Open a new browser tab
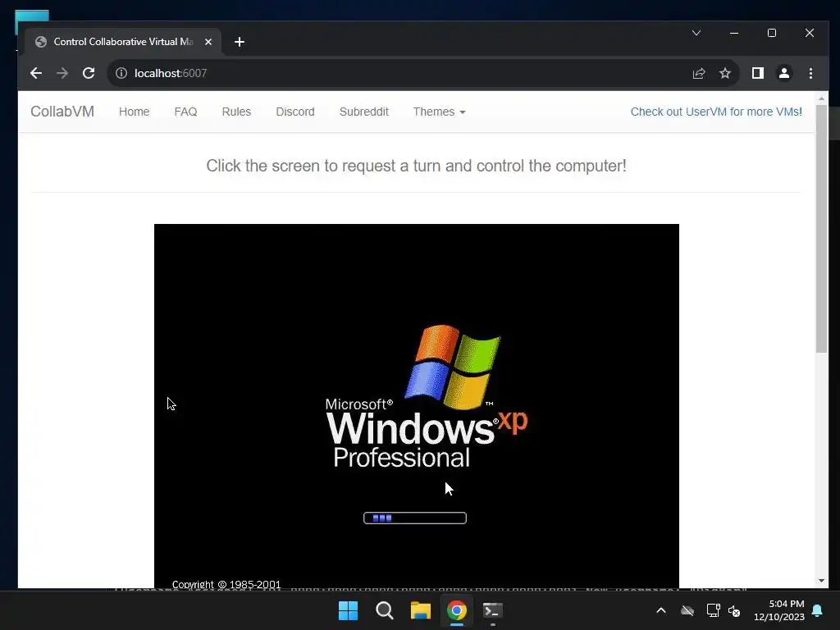The width and height of the screenshot is (840, 630). [x=240, y=42]
